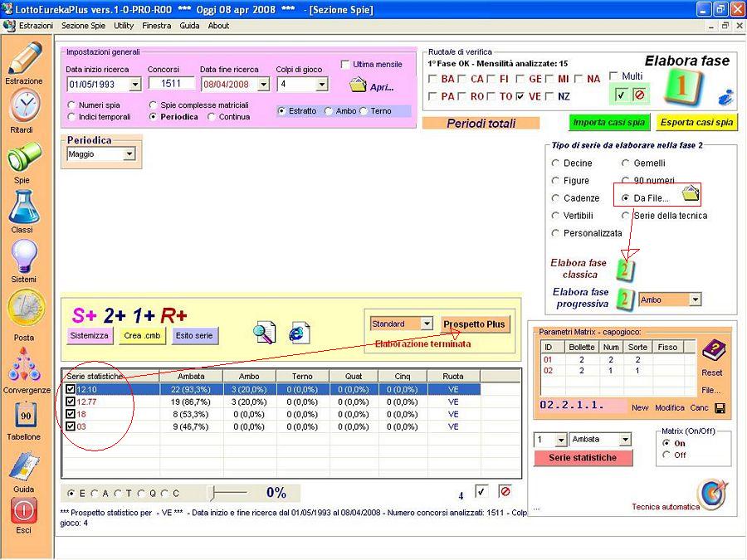Open the Periodica Maggio month dropdown

point(129,154)
